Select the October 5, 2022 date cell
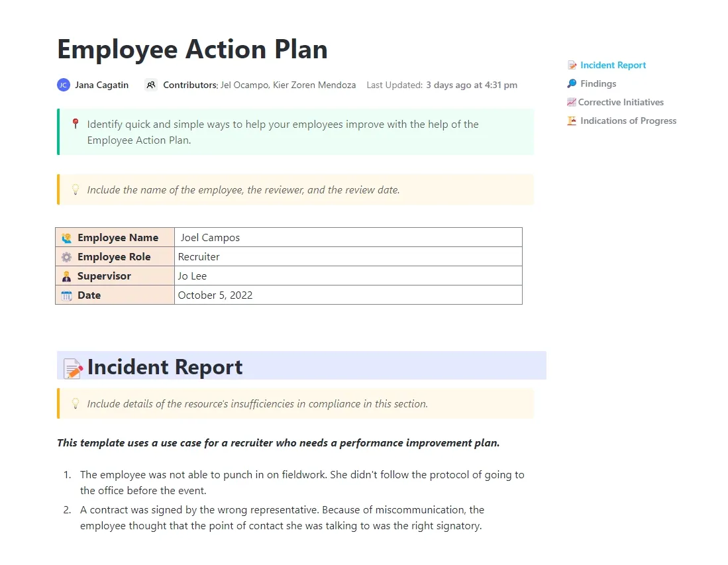The width and height of the screenshot is (728, 565). pos(348,295)
